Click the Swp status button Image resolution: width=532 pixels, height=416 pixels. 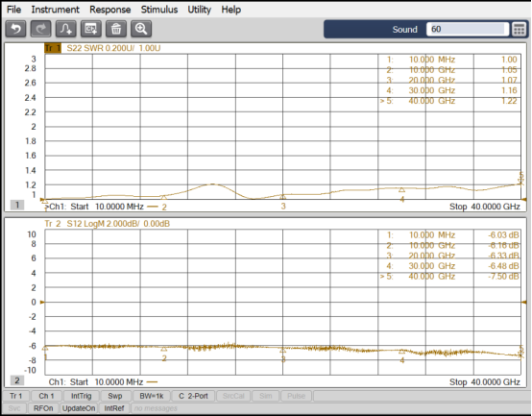(x=115, y=396)
